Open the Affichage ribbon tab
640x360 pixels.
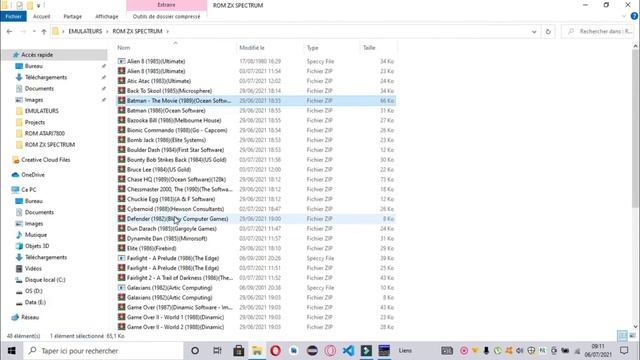(x=107, y=16)
